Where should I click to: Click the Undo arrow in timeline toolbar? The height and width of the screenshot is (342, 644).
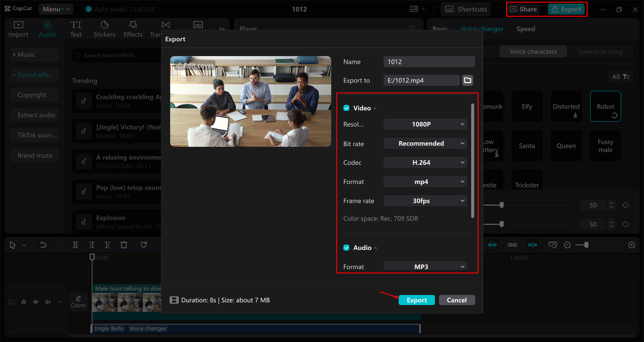click(x=43, y=245)
